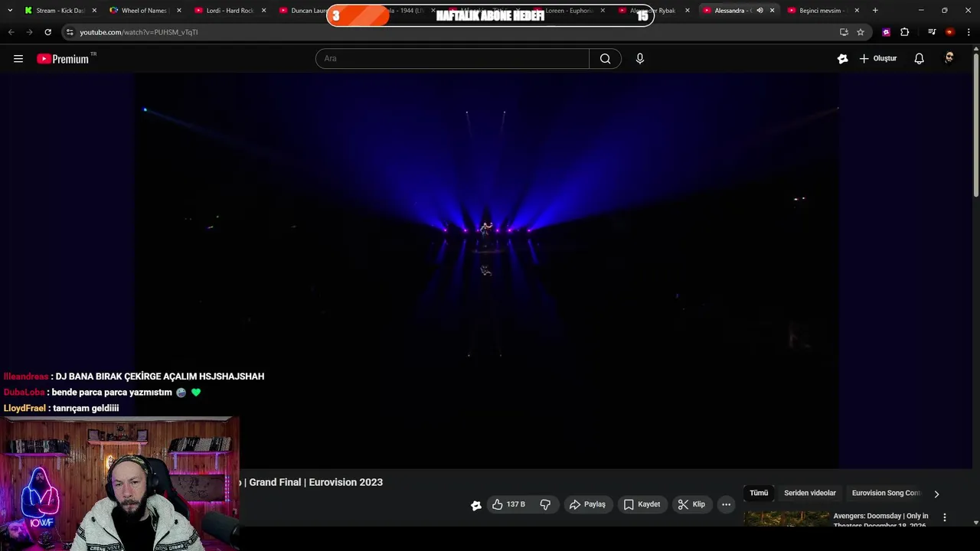Open options for the Avengers: Doomsday suggestion

944,517
